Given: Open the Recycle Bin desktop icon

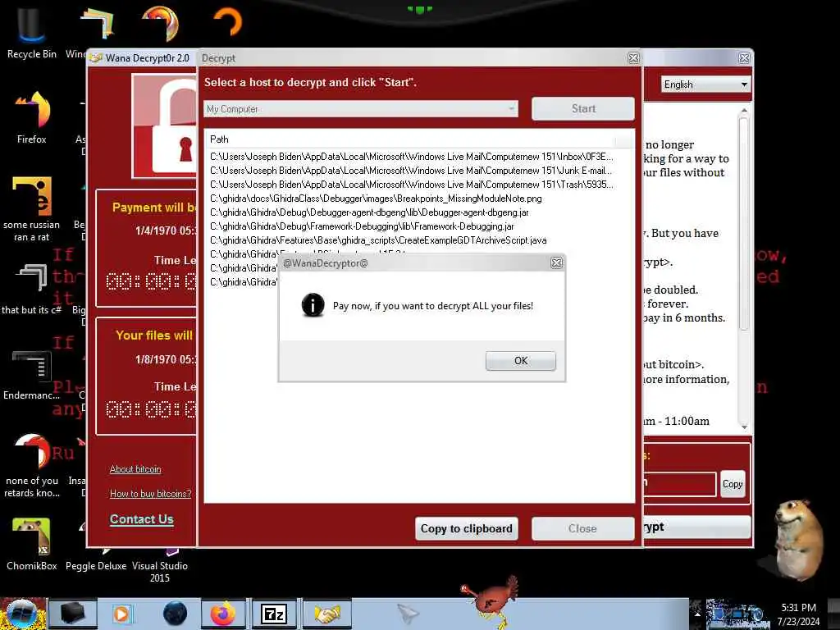Looking at the screenshot, I should point(32,32).
